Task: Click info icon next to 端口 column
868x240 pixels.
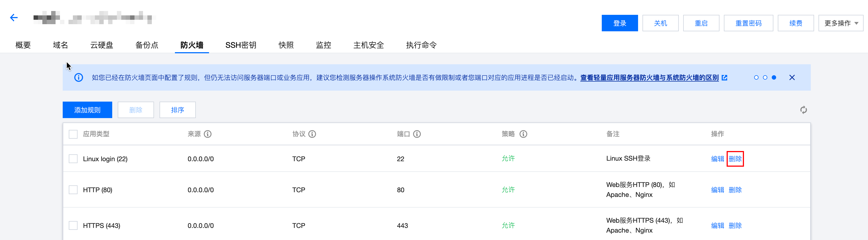Action: click(x=417, y=134)
